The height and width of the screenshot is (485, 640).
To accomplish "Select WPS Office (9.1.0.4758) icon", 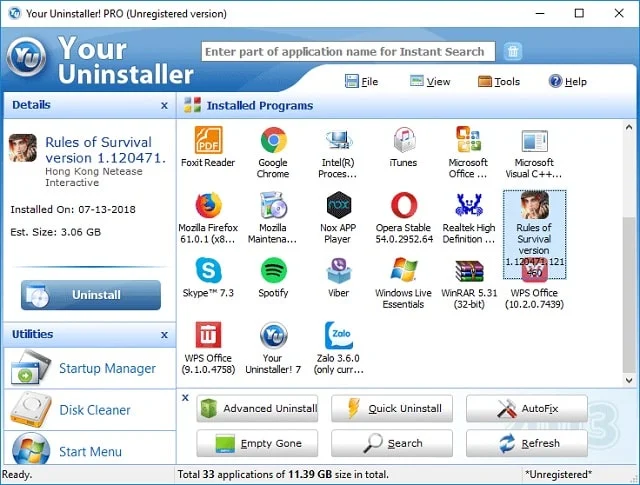I will (x=208, y=335).
